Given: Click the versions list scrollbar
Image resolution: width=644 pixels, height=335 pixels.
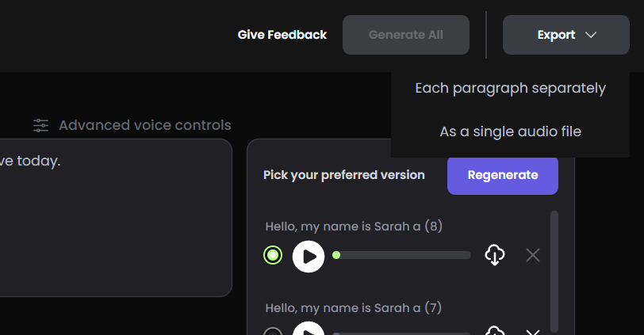Looking at the screenshot, I should point(554,269).
